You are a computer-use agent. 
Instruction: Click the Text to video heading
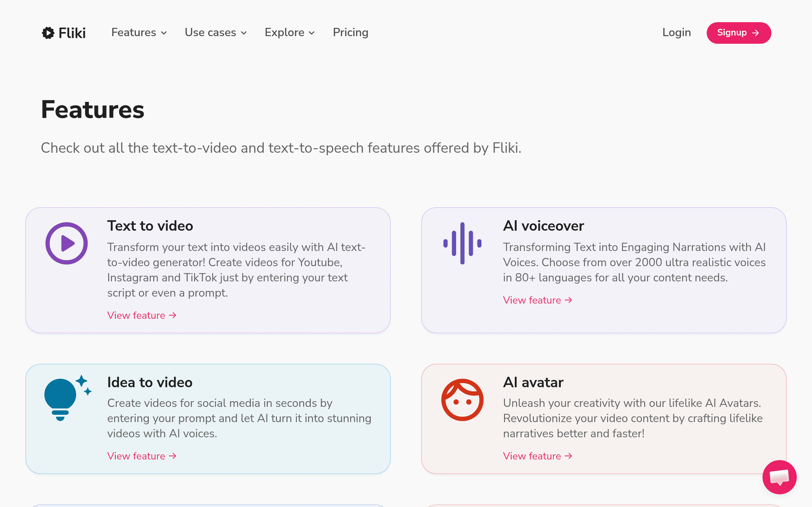pyautogui.click(x=150, y=226)
